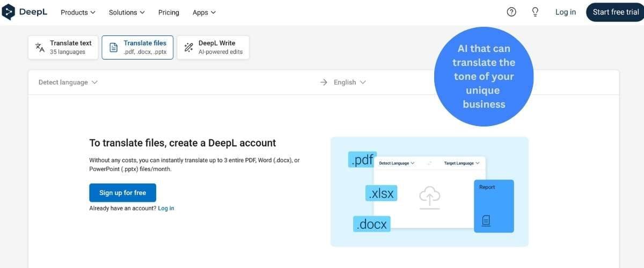Expand the Solutions menu
The width and height of the screenshot is (644, 268).
[127, 12]
